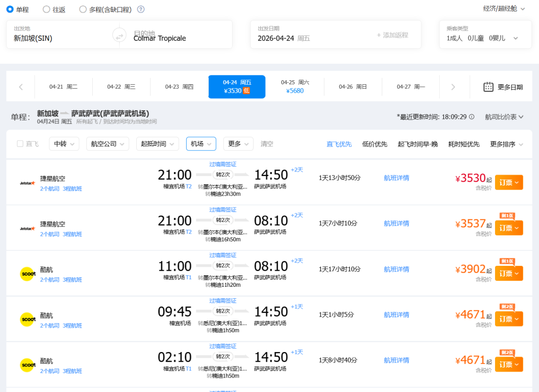
Task: Select the 往返 radio button
Action: pyautogui.click(x=46, y=9)
